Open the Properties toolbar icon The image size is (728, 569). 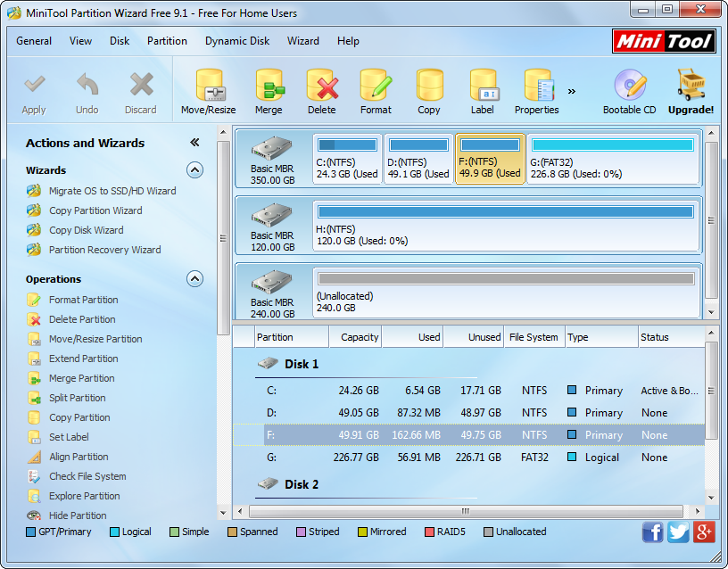pos(539,85)
